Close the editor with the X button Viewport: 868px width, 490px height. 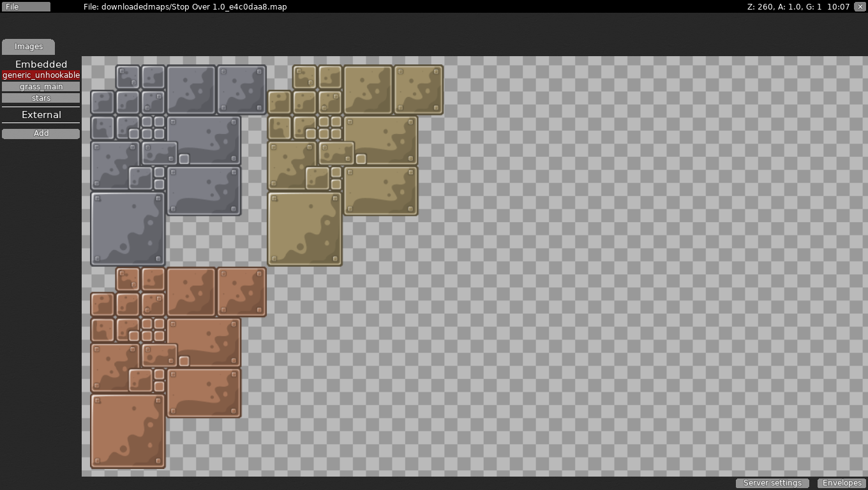[860, 6]
